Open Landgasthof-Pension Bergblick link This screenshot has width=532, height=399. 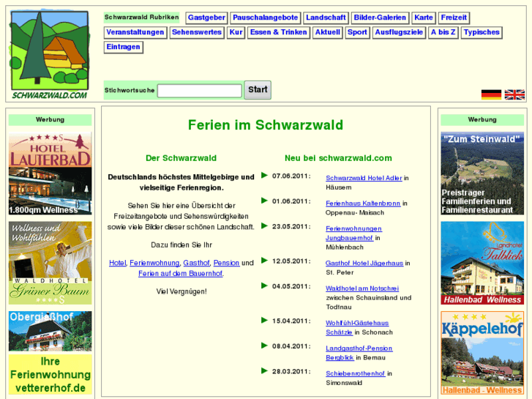359,353
